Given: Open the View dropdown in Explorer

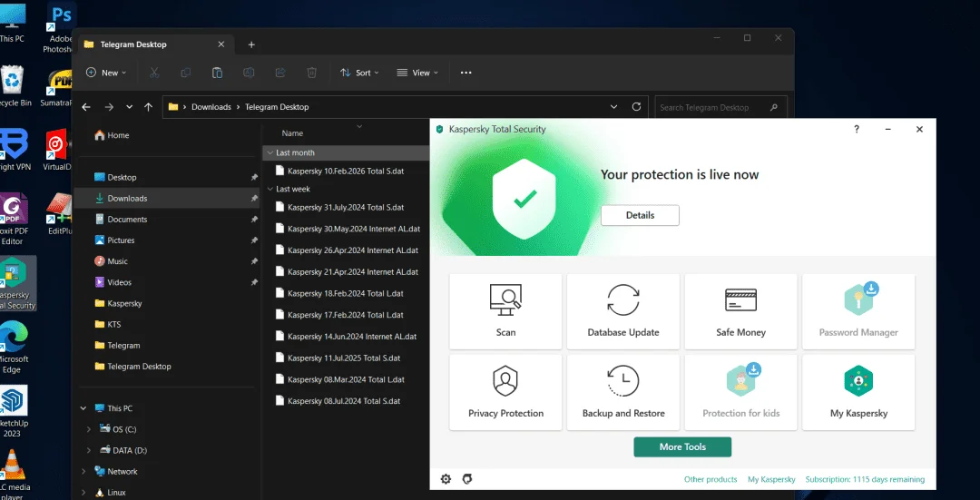Looking at the screenshot, I should (x=417, y=73).
